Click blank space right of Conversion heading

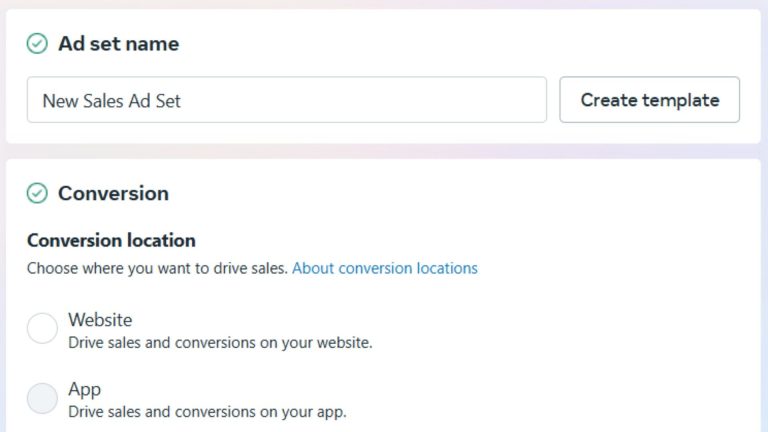450,193
